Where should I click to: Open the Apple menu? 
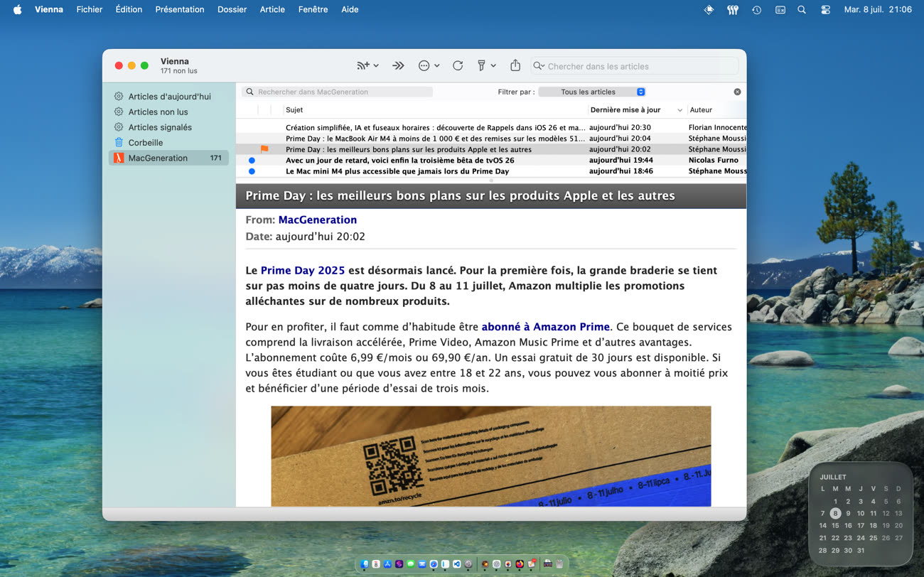17,9
